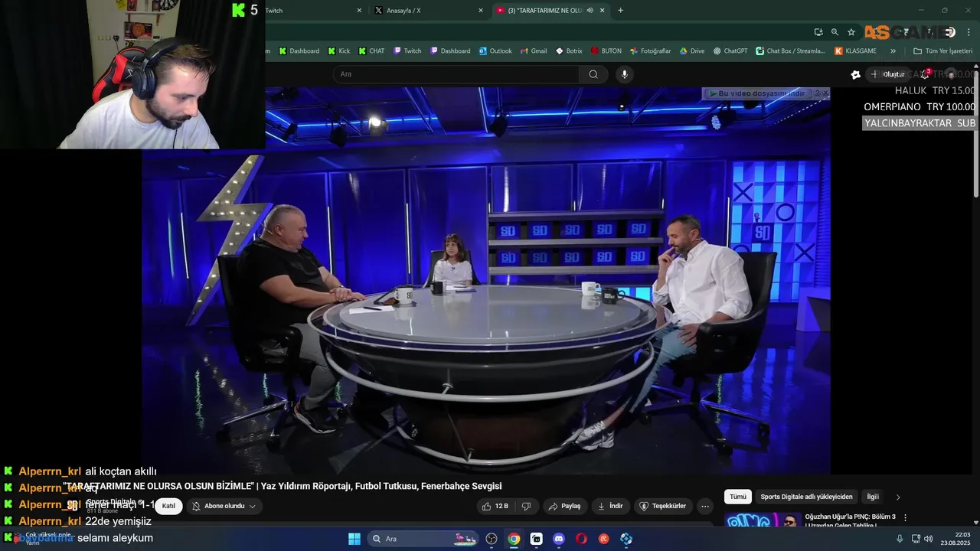Open the ChatGPT bookmark

point(730,51)
